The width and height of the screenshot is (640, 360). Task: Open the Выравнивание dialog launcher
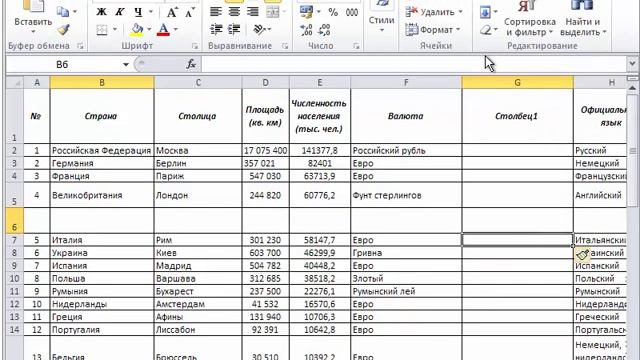(285, 46)
